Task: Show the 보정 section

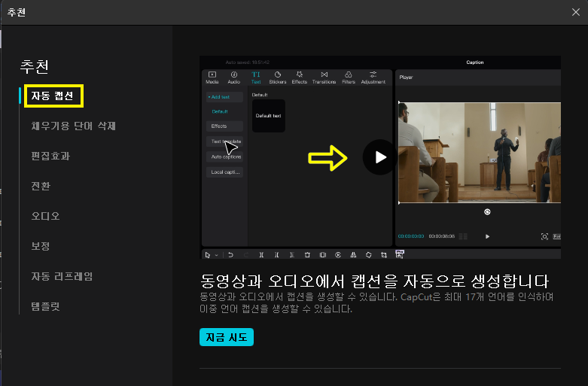Action: (x=41, y=246)
